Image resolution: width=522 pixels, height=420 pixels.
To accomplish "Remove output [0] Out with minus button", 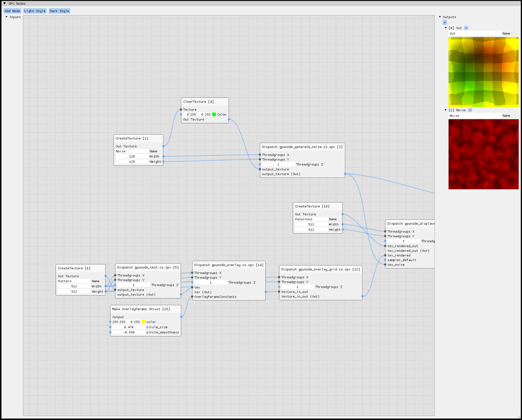I will tap(466, 28).
